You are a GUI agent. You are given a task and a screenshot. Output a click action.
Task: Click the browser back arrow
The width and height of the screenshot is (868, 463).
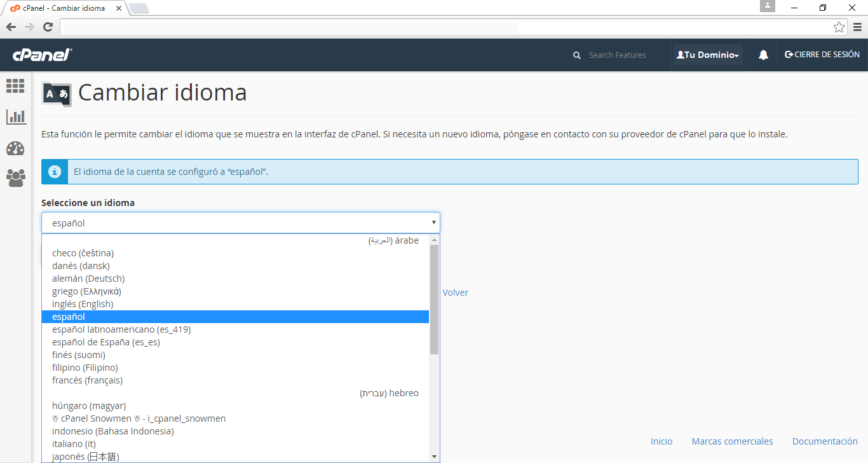coord(11,27)
